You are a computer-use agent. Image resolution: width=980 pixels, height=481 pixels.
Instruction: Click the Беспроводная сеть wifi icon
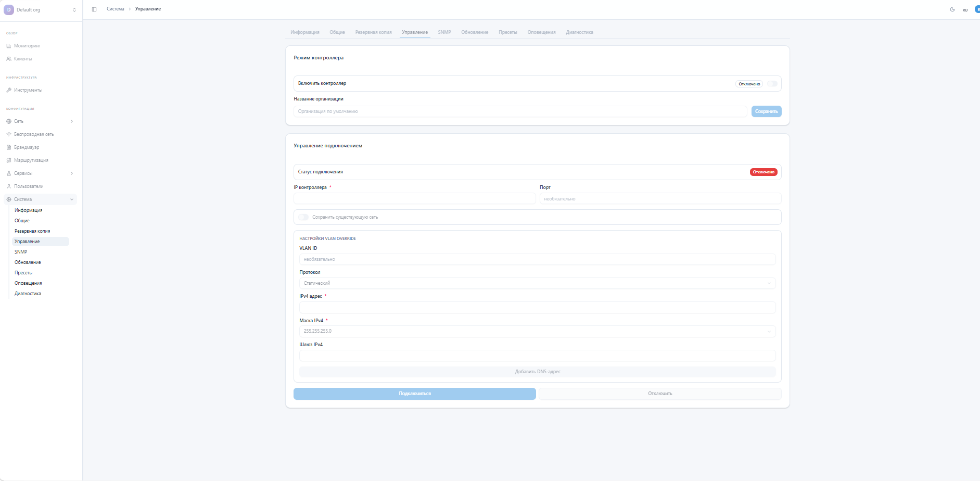(9, 134)
